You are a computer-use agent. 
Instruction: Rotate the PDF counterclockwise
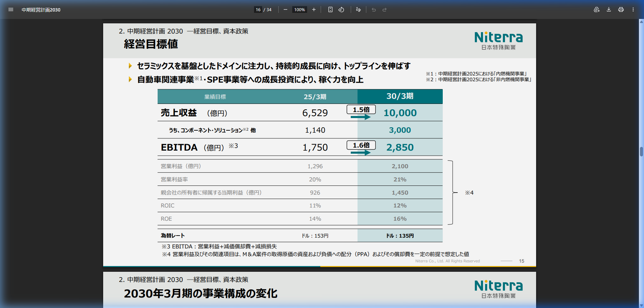coord(341,9)
